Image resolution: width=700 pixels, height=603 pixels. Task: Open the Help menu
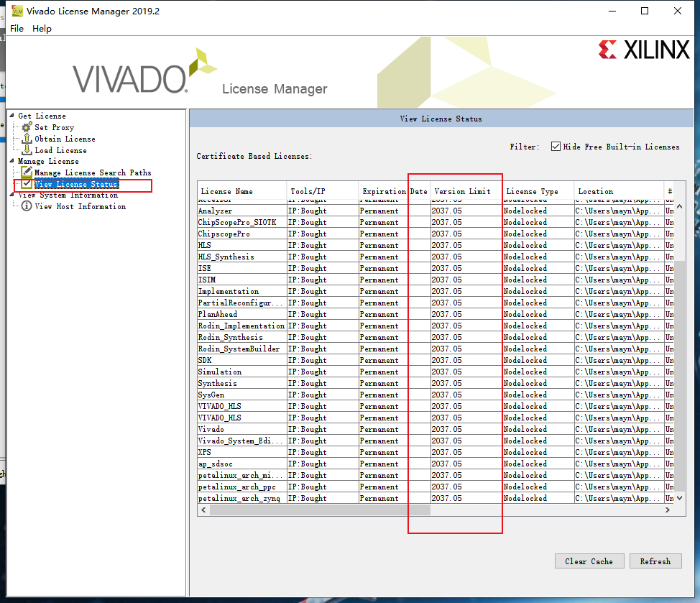[42, 29]
